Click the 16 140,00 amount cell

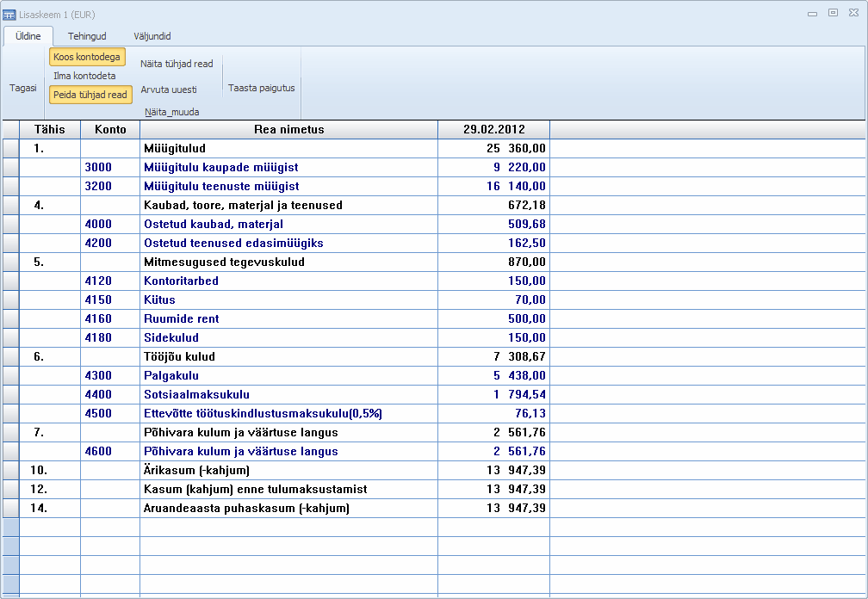493,186
